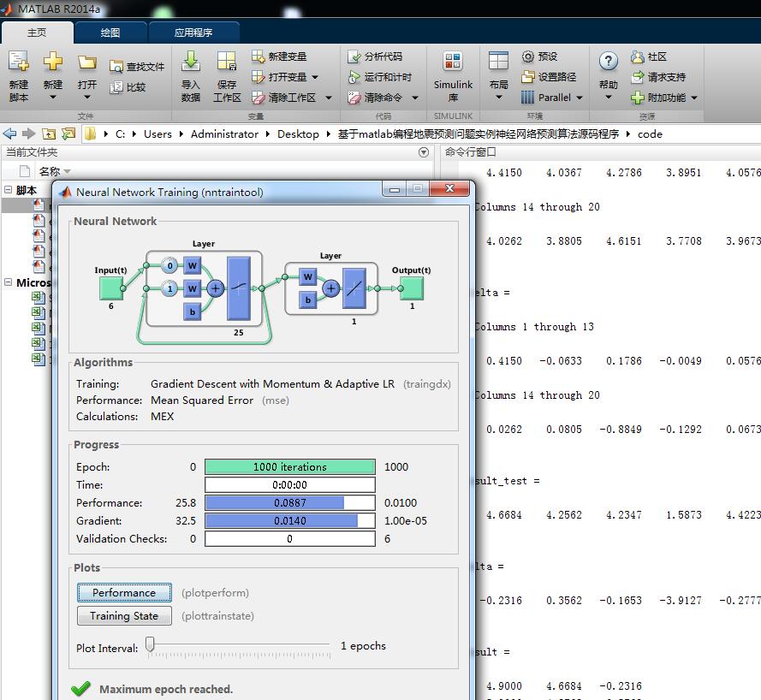761x700 pixels.
Task: Click the Gradient progress bar showing 0.0140
Action: [289, 520]
